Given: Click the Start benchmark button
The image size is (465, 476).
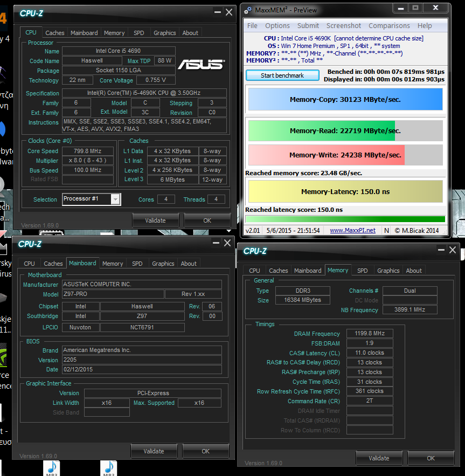Looking at the screenshot, I should tap(282, 75).
